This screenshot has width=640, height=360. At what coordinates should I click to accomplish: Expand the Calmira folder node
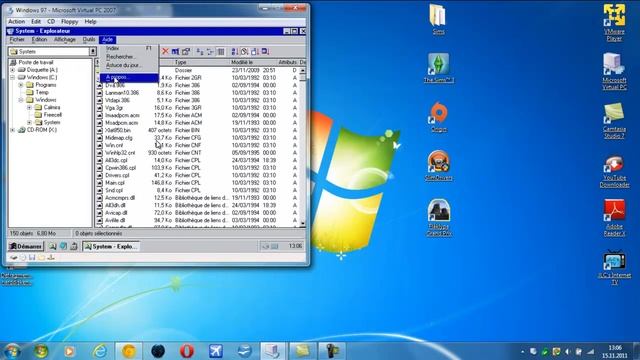point(29,107)
